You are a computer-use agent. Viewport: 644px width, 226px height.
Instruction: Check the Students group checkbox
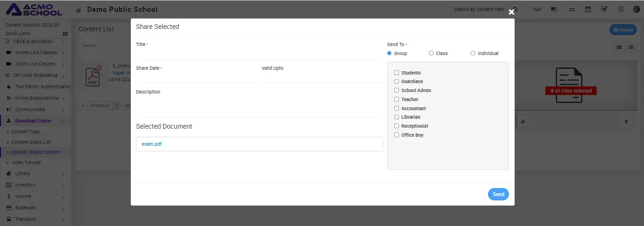(397, 73)
